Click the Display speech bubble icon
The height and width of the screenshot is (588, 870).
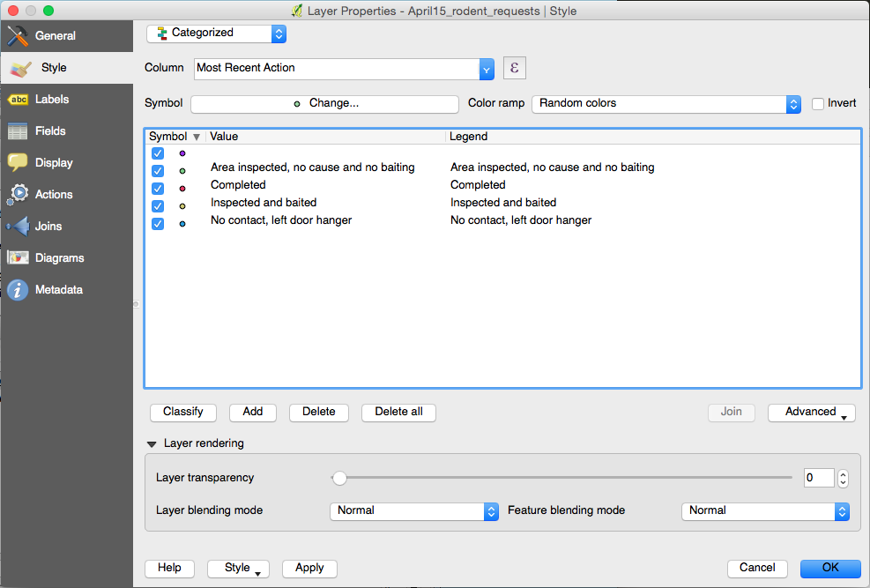pos(18,163)
